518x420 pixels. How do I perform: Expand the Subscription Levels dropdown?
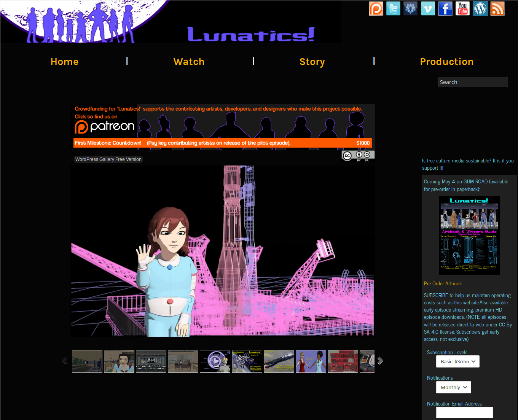[457, 361]
